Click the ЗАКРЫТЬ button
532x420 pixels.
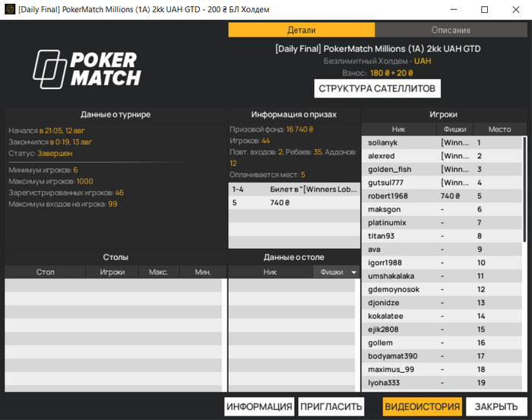(x=496, y=406)
